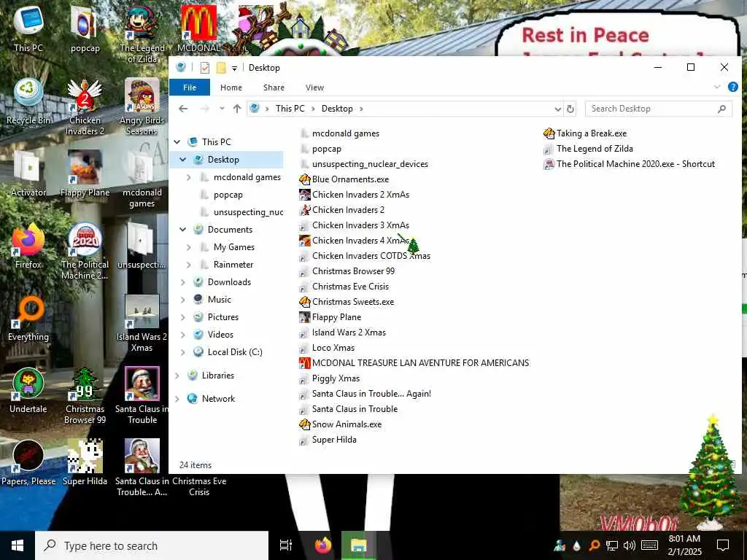Click the Santa Claus in Trouble desktop icon
This screenshot has height=560, width=747.
(142, 396)
